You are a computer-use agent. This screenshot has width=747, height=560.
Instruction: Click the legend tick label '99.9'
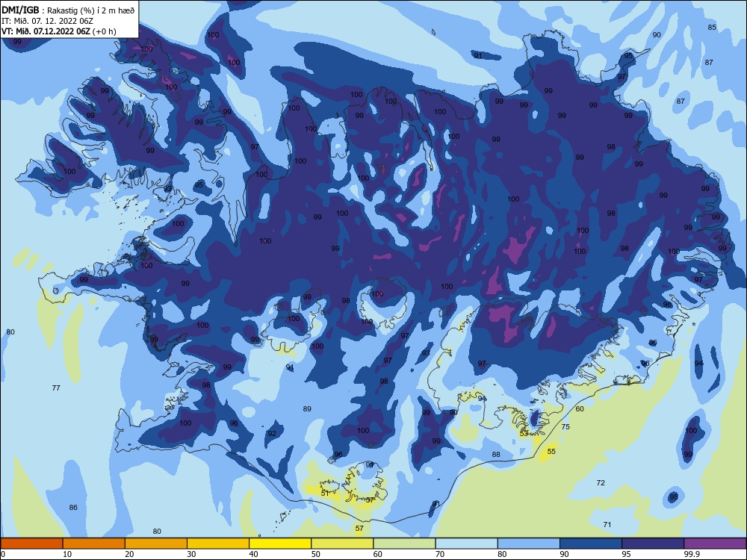pyautogui.click(x=692, y=554)
